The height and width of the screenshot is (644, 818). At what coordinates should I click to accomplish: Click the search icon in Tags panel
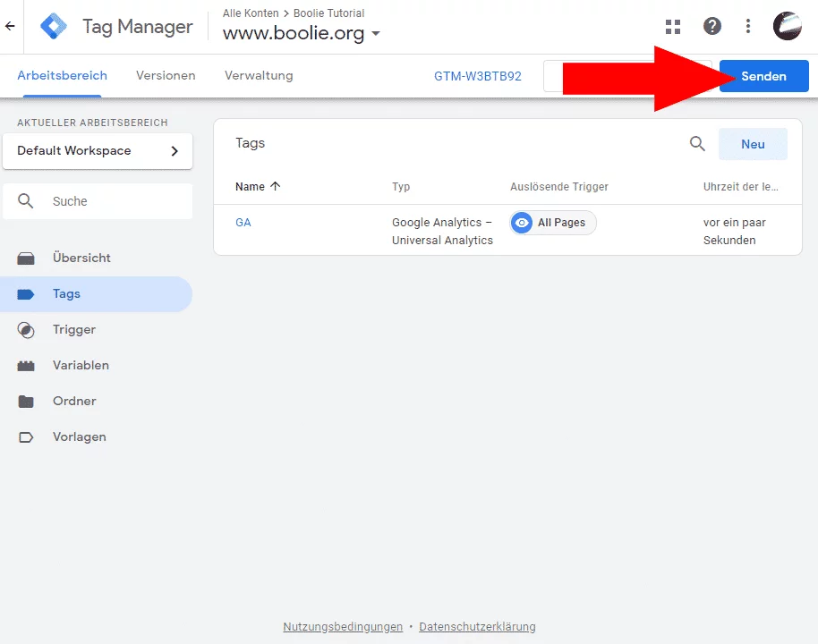697,144
